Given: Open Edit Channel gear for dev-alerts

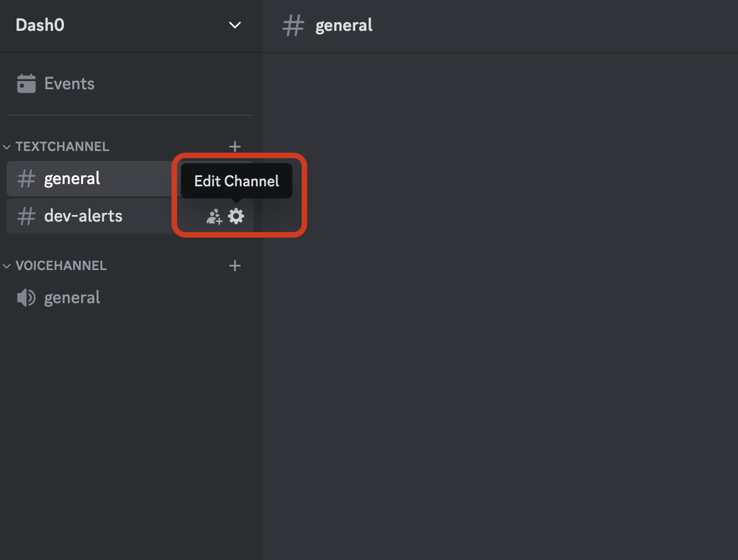Looking at the screenshot, I should (x=236, y=216).
